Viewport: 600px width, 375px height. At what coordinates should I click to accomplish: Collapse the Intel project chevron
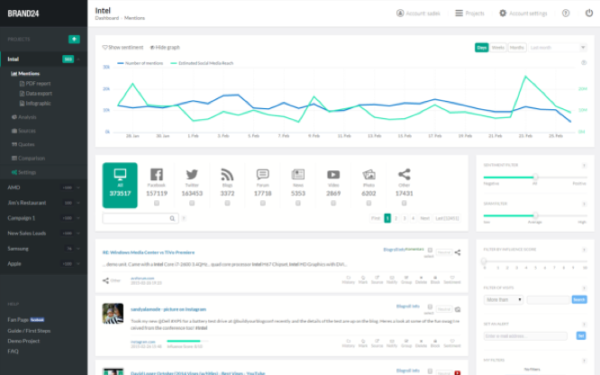pyautogui.click(x=78, y=59)
